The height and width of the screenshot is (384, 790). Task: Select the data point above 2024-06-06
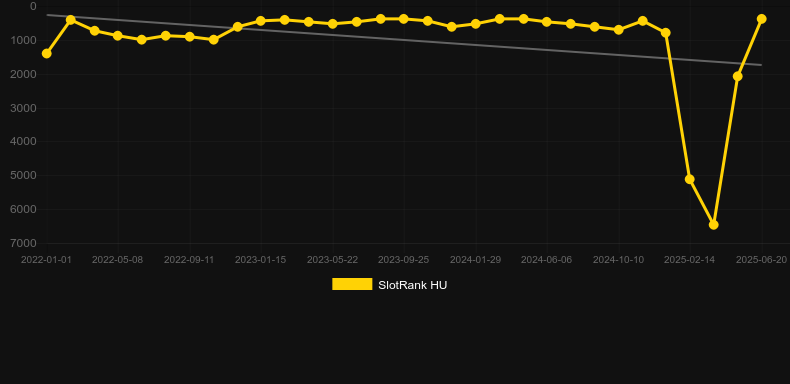click(547, 22)
